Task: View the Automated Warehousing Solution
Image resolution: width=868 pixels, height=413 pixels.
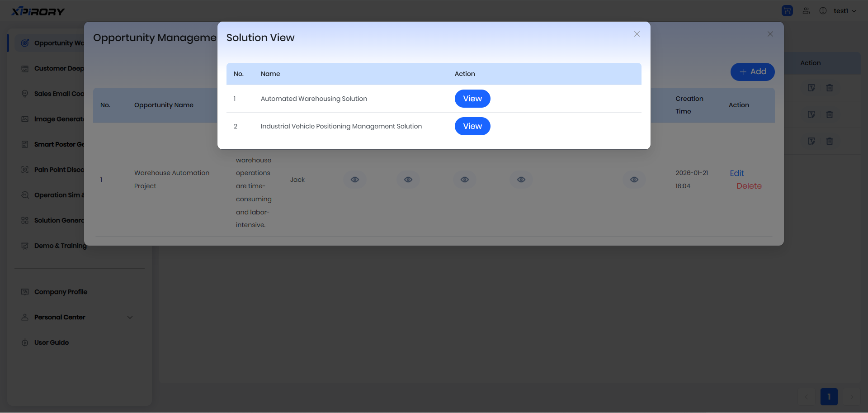Action: 472,99
